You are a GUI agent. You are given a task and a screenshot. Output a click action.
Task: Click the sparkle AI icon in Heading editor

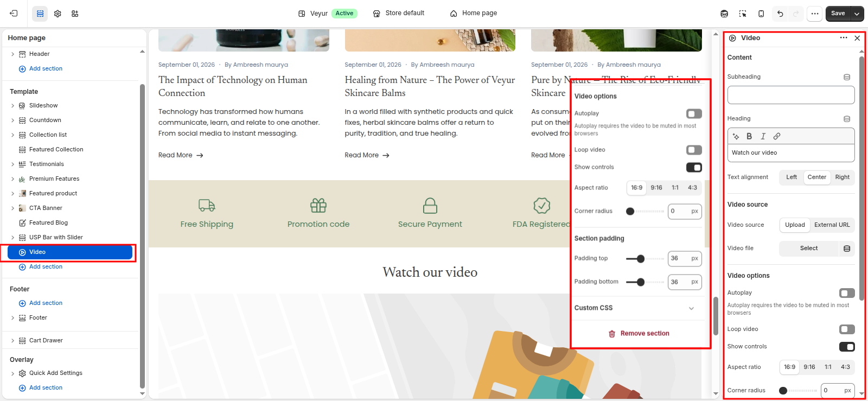(736, 136)
